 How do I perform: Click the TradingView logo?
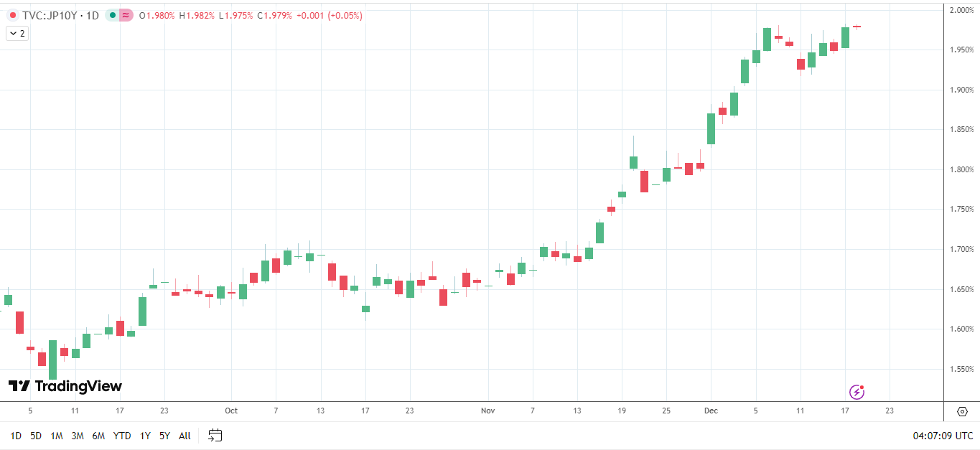pos(65,386)
